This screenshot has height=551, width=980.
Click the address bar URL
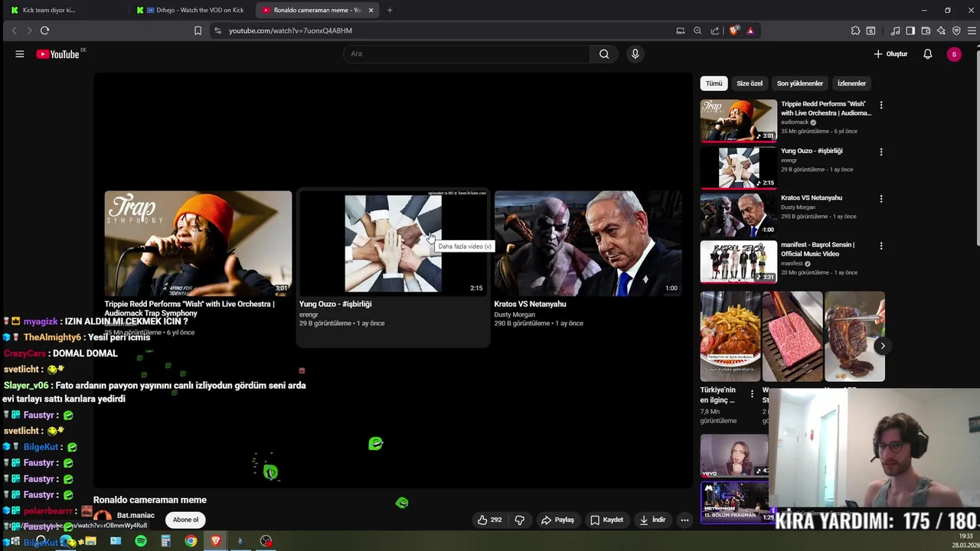(x=290, y=31)
